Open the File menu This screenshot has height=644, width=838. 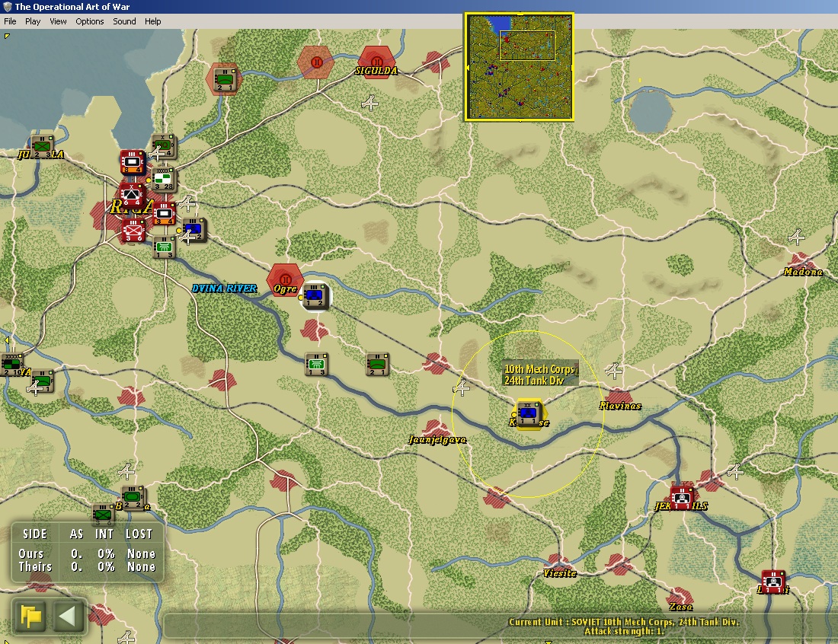pyautogui.click(x=10, y=21)
